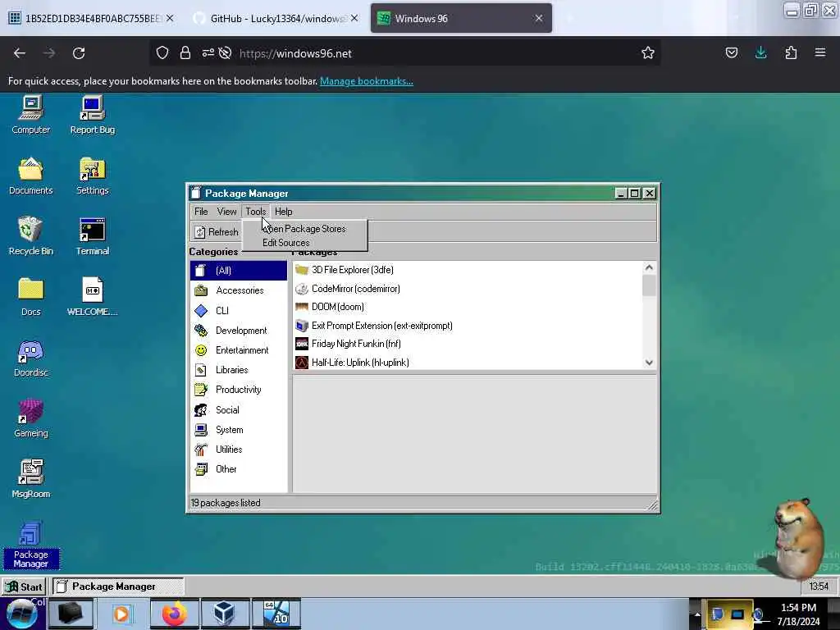Open the Doordisc desktop shortcut
The width and height of the screenshot is (840, 630).
30,358
